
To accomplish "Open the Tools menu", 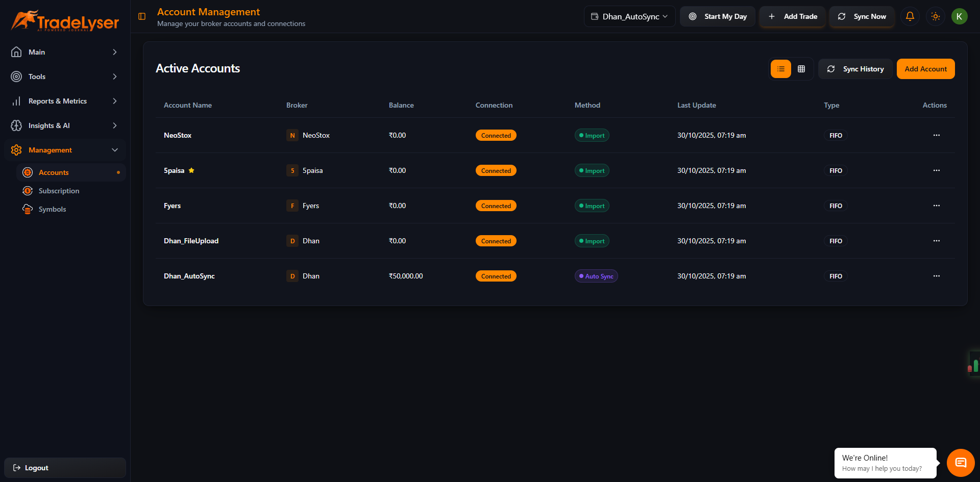I will [65, 77].
